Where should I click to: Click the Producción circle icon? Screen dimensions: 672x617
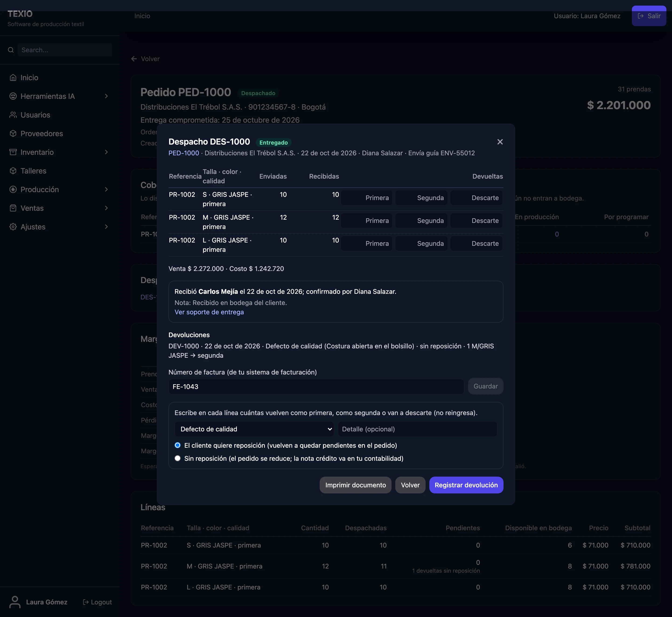(x=13, y=190)
